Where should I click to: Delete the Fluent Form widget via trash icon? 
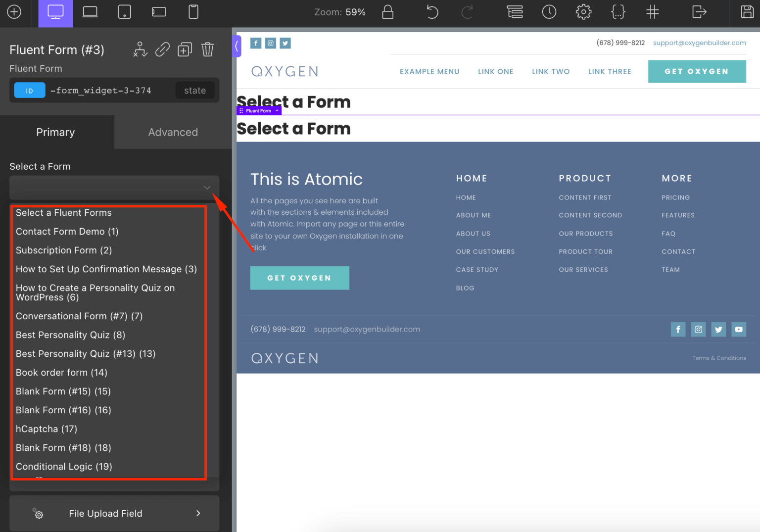pyautogui.click(x=207, y=49)
